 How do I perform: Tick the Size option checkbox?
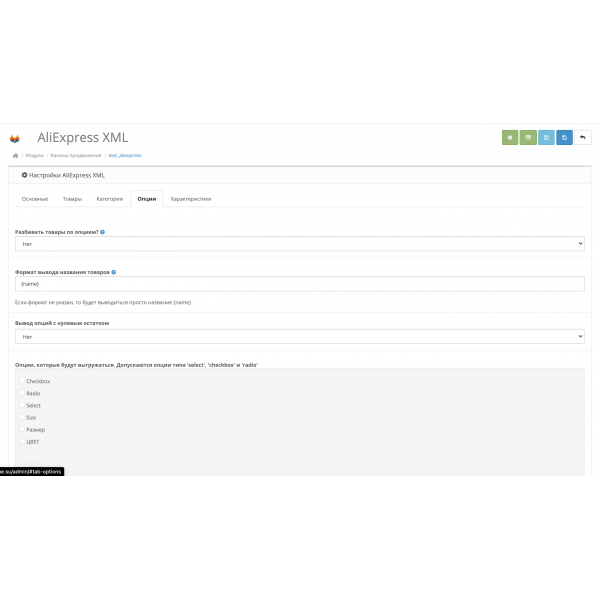tap(22, 417)
